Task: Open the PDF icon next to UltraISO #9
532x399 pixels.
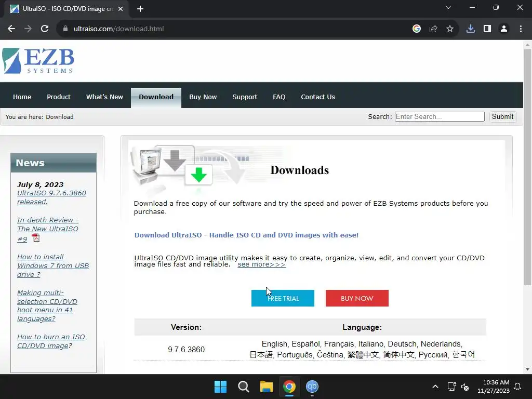Action: pyautogui.click(x=36, y=237)
